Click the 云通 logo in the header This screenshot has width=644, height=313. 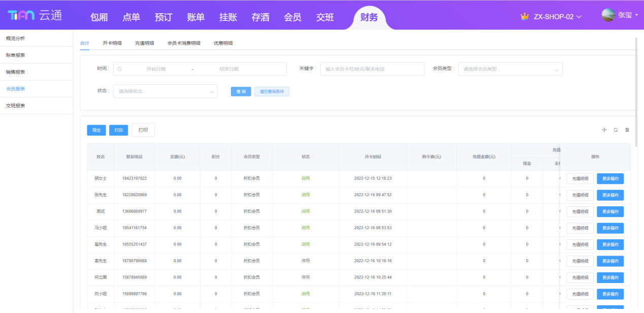(x=35, y=15)
